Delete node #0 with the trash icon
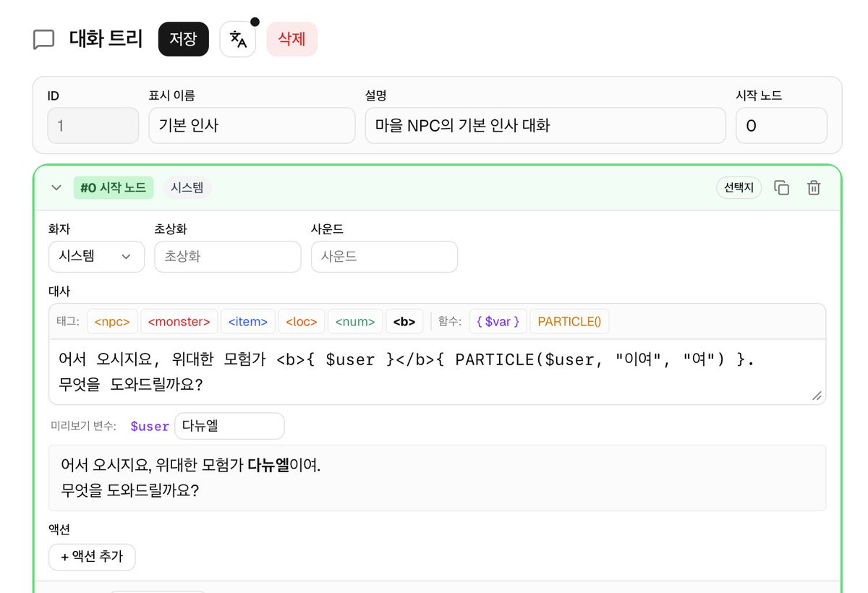 click(814, 188)
